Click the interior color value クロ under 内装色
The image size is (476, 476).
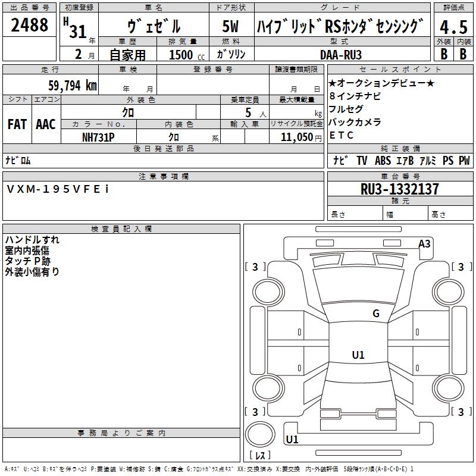coord(174,137)
